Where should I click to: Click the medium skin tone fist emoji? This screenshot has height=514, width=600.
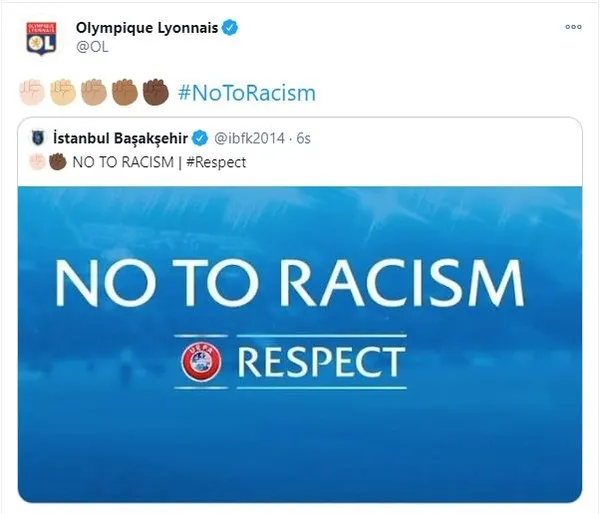pos(94,92)
